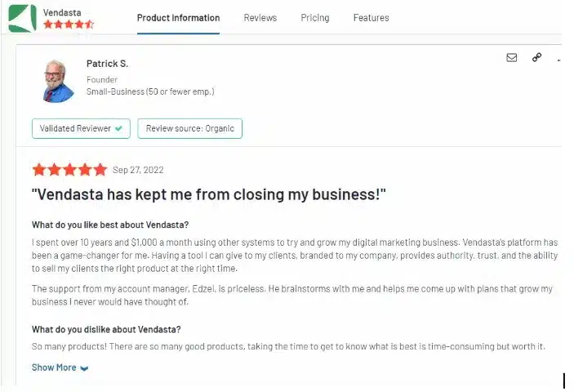Open reviewer name Patrick S.

pyautogui.click(x=107, y=64)
